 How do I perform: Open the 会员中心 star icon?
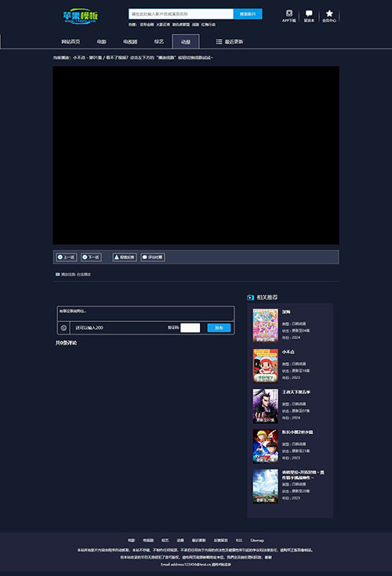click(329, 16)
